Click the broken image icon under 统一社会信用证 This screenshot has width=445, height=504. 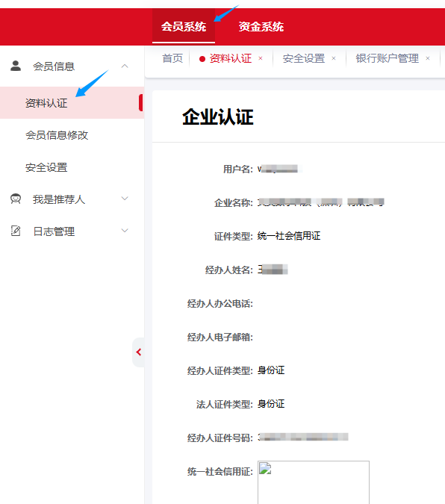pyautogui.click(x=265, y=468)
